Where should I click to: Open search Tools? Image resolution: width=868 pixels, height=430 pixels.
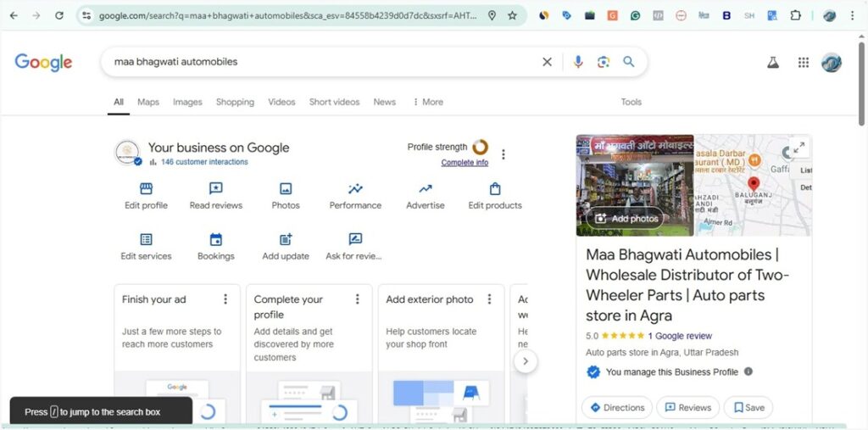coord(631,102)
